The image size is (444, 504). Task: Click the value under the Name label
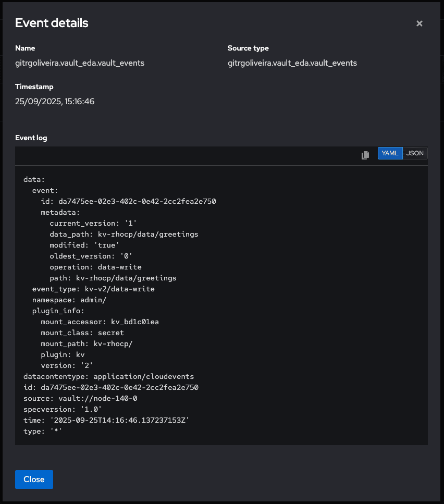point(80,63)
